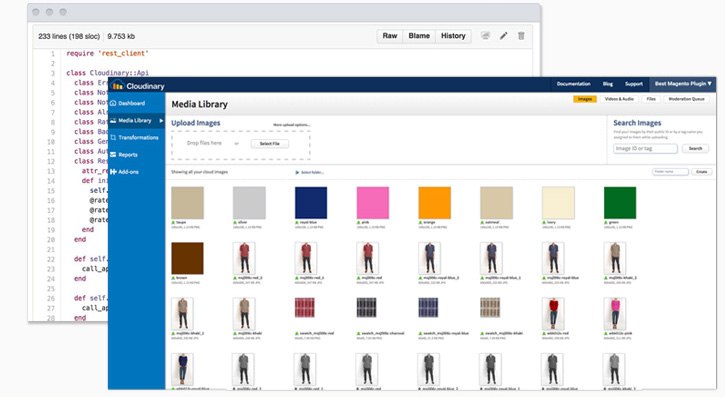Click More upload options link
This screenshot has height=397, width=725.
point(291,125)
